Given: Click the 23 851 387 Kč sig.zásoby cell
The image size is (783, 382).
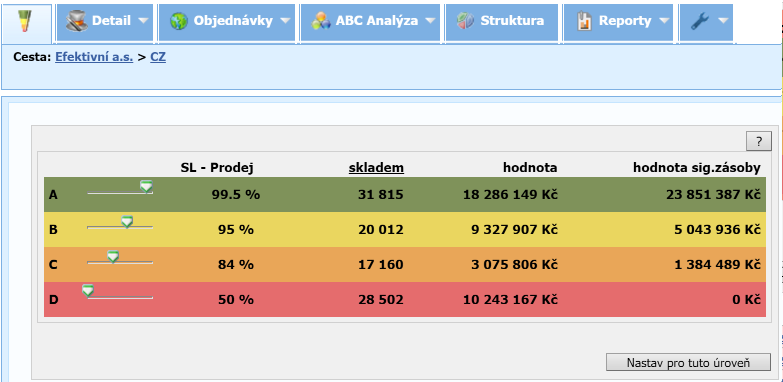Looking at the screenshot, I should click(x=713, y=195).
